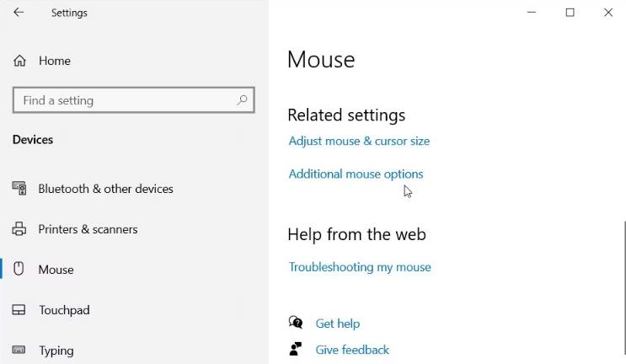Open Adjust mouse & cursor size
The image size is (626, 364).
tap(359, 142)
